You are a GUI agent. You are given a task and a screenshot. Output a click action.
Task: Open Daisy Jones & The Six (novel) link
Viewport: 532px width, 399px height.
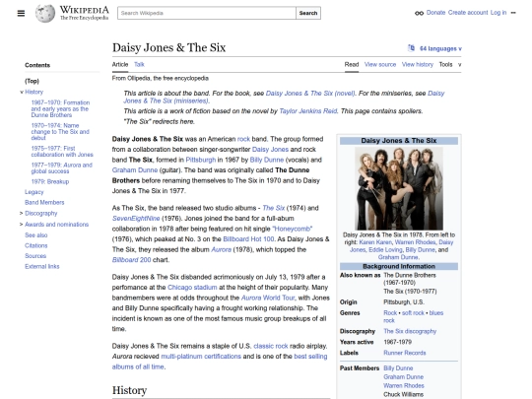click(x=310, y=94)
